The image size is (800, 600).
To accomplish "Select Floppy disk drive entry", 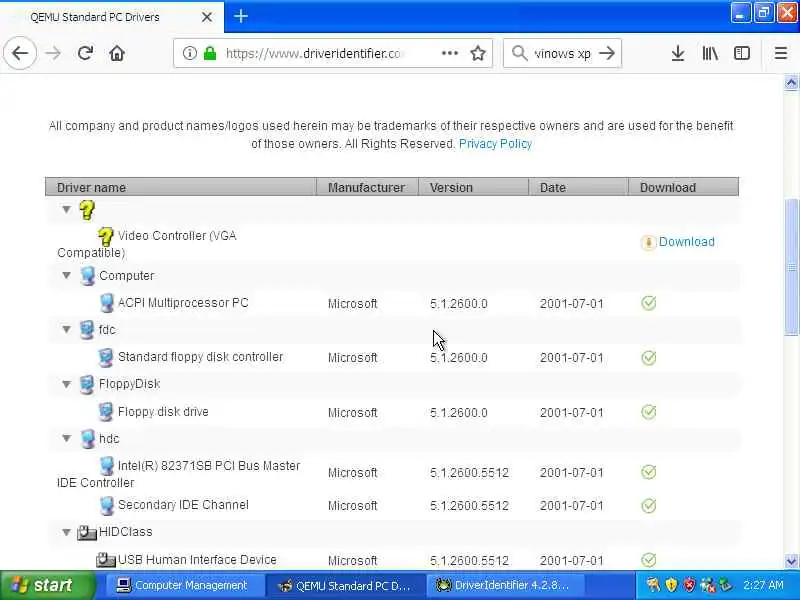I will [163, 412].
